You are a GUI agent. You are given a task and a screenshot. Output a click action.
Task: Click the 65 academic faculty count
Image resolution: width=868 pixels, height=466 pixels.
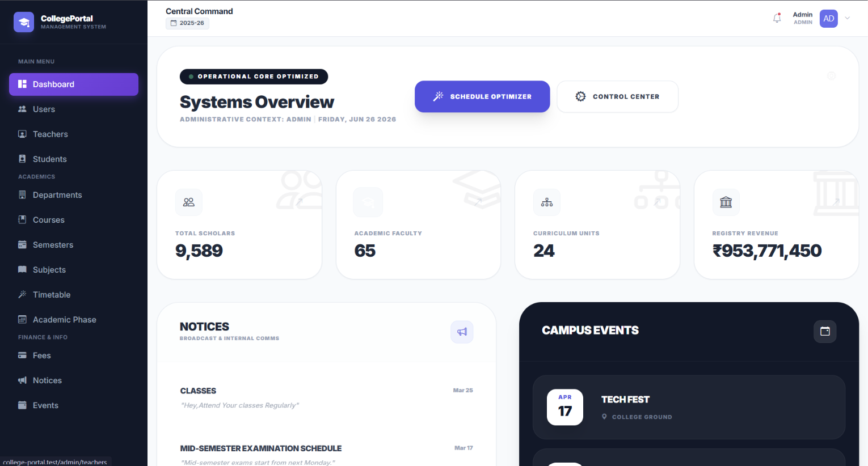point(365,251)
